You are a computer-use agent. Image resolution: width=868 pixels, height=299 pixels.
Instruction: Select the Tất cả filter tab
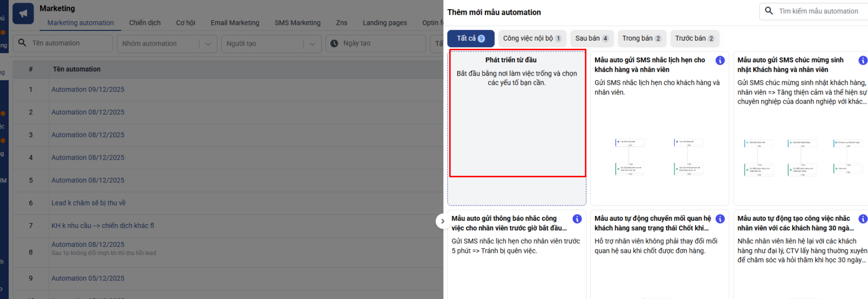pos(470,39)
